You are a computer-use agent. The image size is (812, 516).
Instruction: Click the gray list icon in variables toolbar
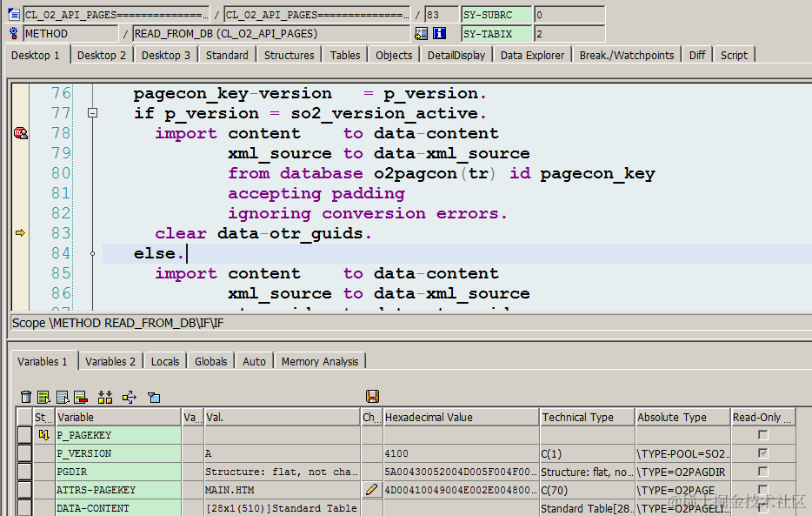tap(63, 398)
